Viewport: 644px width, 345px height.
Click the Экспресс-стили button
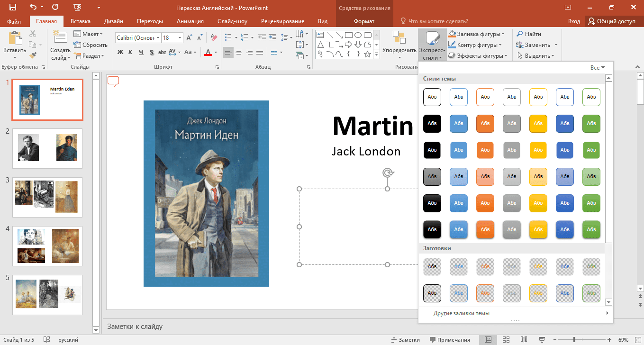(x=432, y=45)
